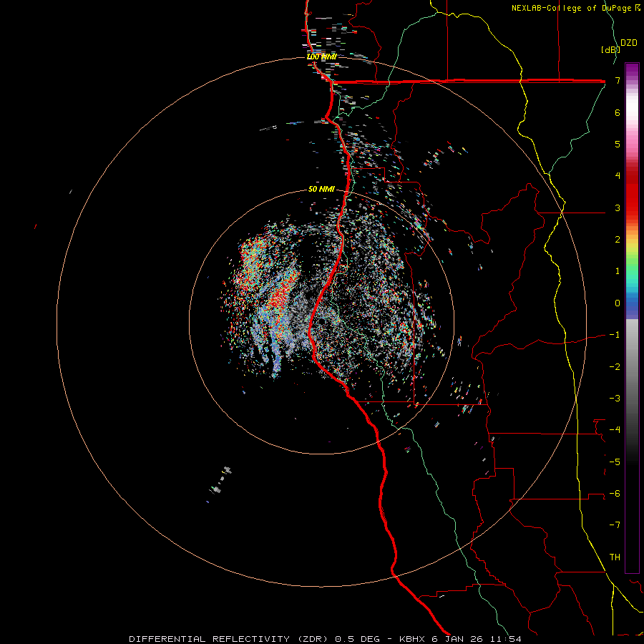Click the 5 tick label on color scale

tap(618, 144)
